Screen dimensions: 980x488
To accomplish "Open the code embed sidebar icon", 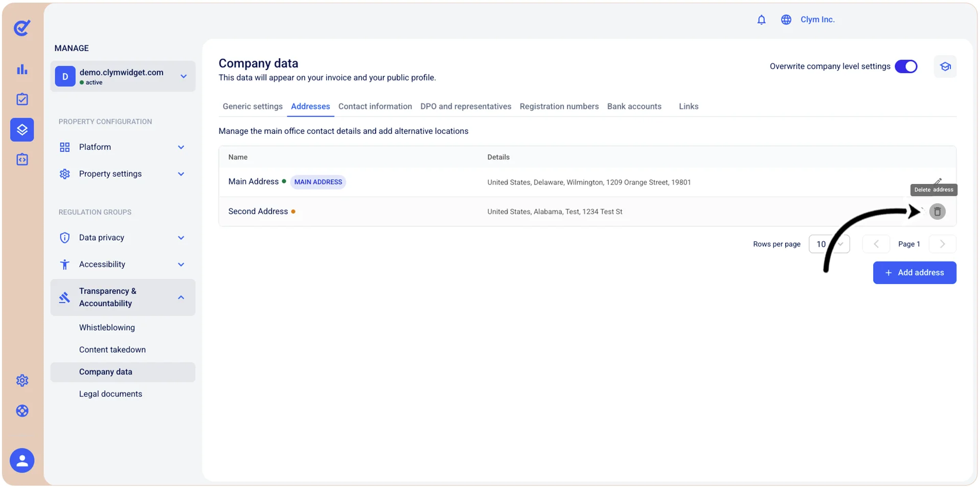I will point(22,159).
